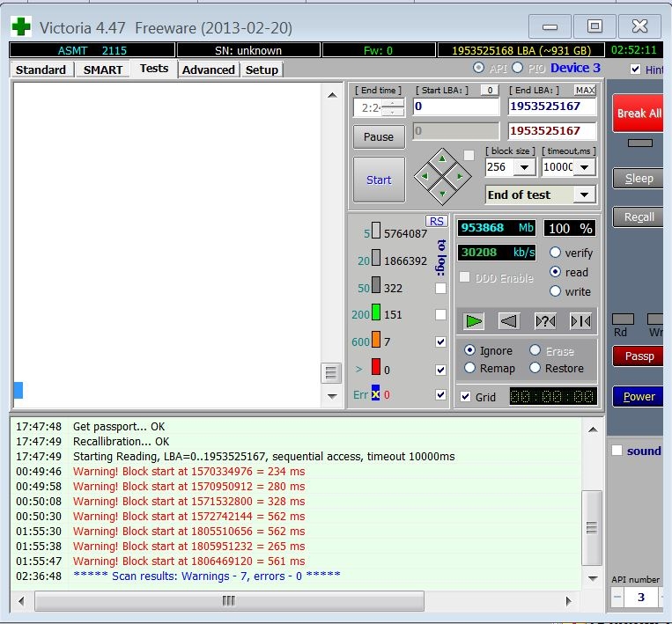Toggle the Err to-log checkbox
The image size is (672, 624).
coord(440,394)
